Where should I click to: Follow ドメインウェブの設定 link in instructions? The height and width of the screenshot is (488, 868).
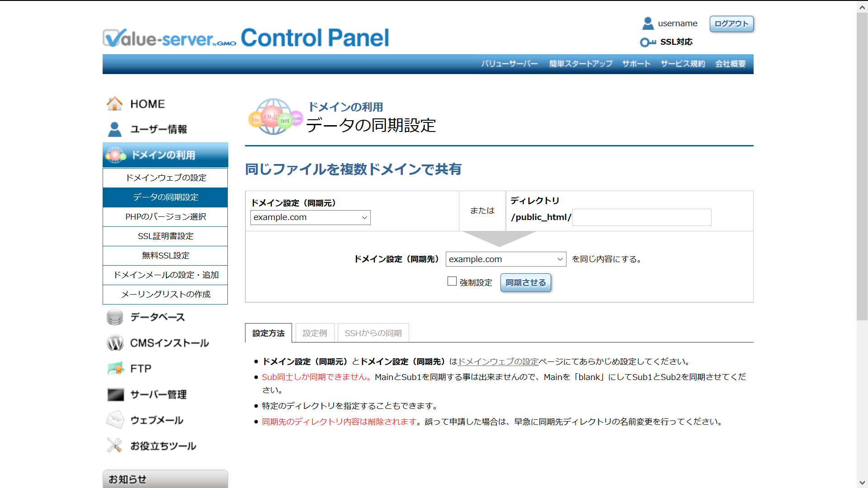[498, 361]
